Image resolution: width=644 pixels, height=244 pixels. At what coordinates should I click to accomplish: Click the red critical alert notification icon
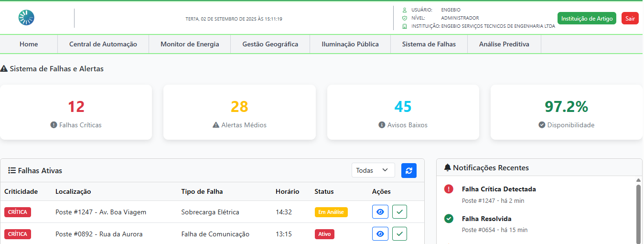pyautogui.click(x=449, y=189)
